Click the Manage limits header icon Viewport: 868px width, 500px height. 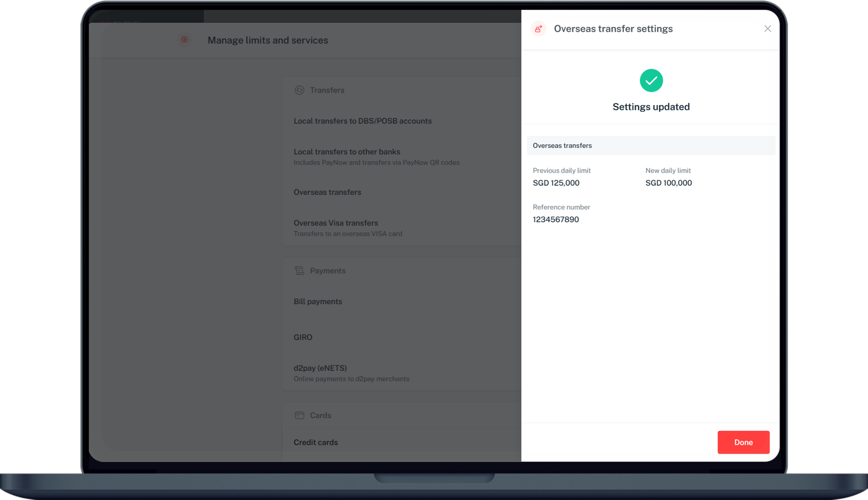pos(185,40)
